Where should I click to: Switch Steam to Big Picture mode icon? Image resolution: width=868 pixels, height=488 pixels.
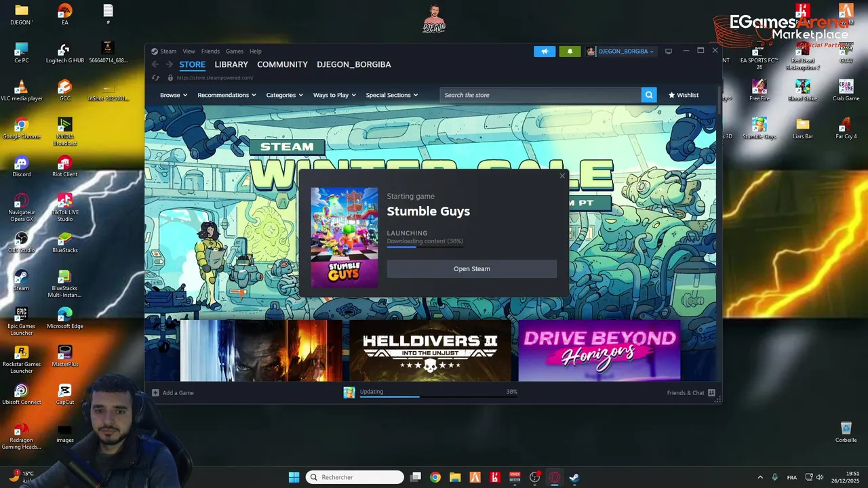(668, 51)
